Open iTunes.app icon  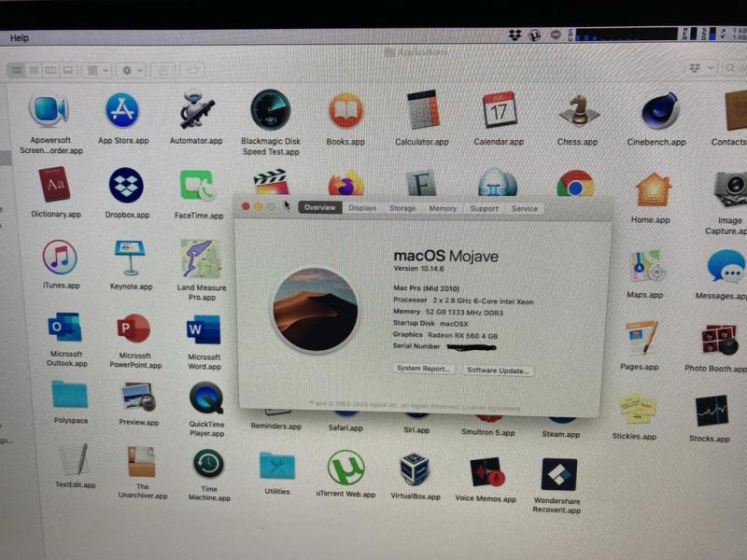click(x=60, y=257)
